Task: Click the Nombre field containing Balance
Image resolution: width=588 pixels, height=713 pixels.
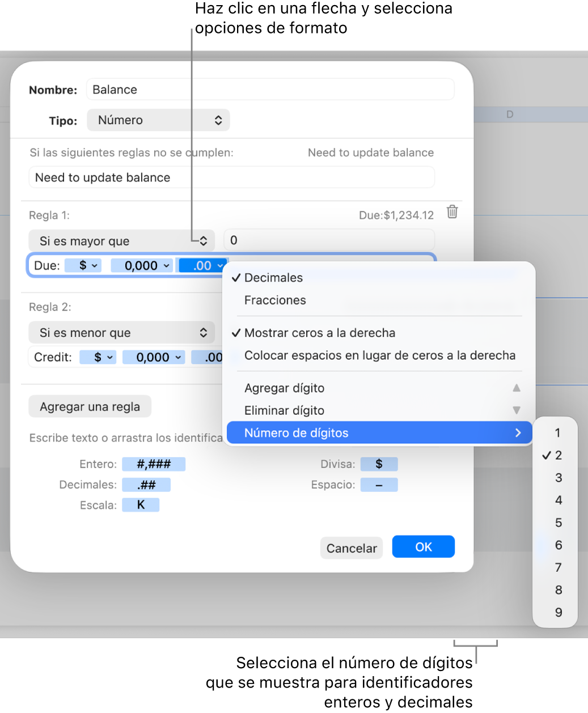Action: 270,89
